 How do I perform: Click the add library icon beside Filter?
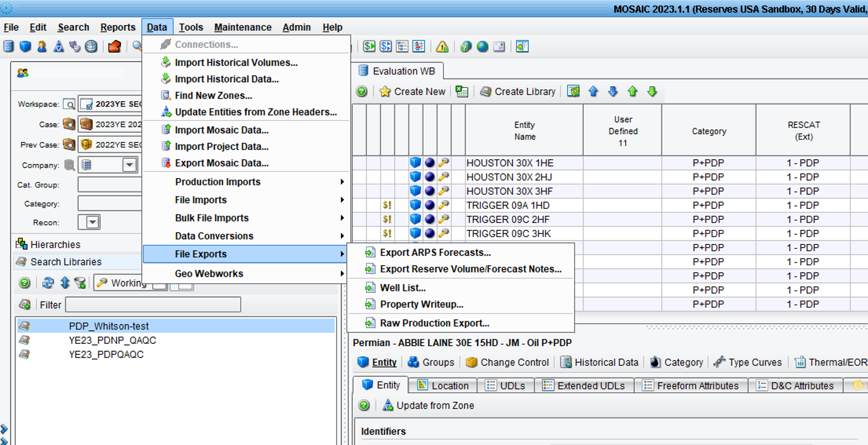[25, 305]
